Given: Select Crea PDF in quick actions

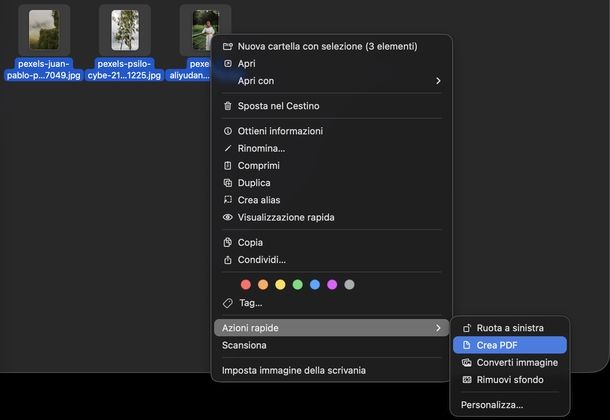Looking at the screenshot, I should [x=510, y=345].
